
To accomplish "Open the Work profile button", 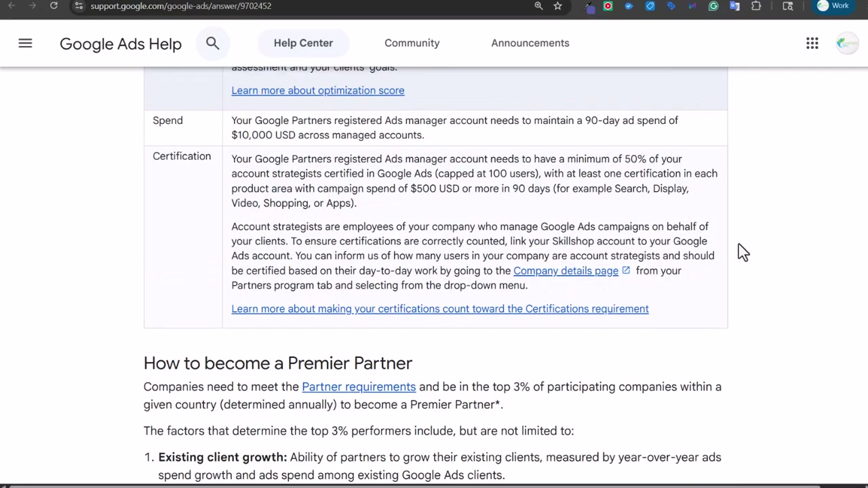I will [x=833, y=5].
